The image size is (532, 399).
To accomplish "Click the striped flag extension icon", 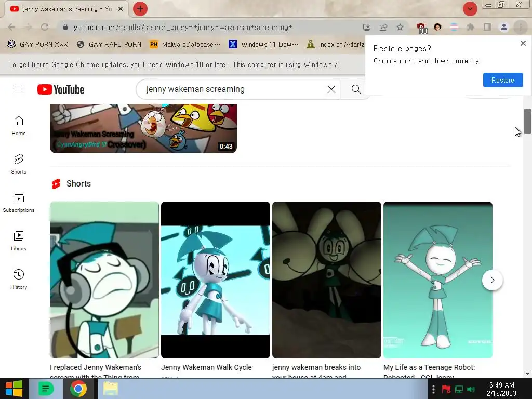I will pos(454,27).
